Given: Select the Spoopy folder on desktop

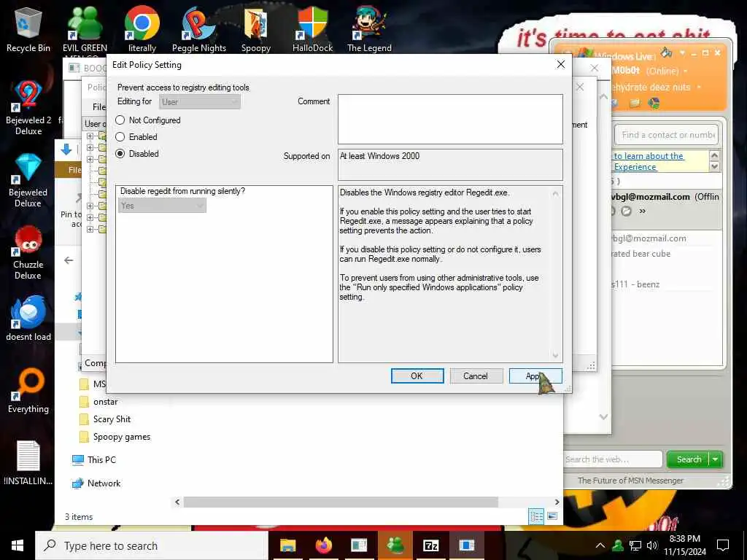Looking at the screenshot, I should (256, 29).
